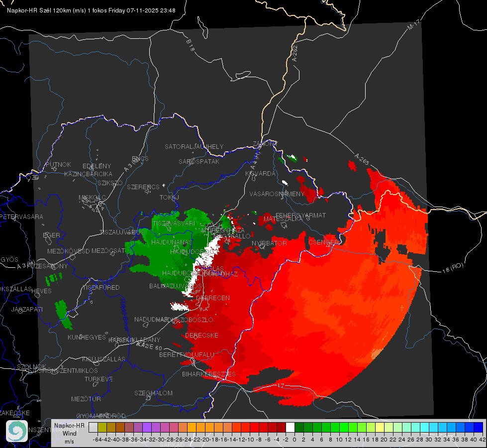
Task: Click the TISZAVASVÁRI city label
Action: [174, 223]
